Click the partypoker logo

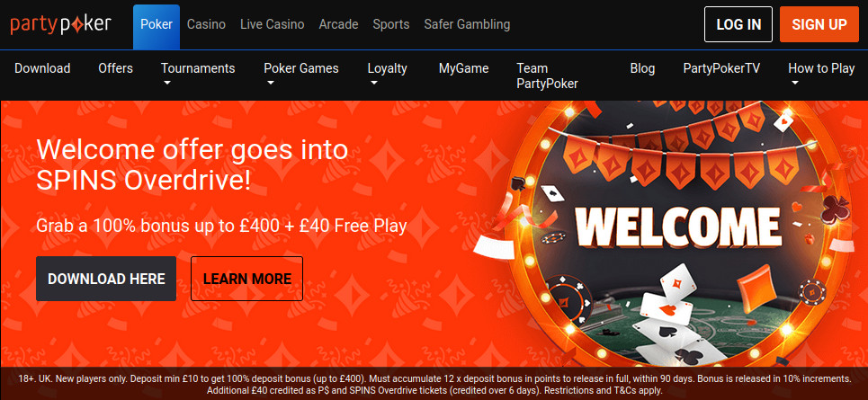[x=61, y=24]
